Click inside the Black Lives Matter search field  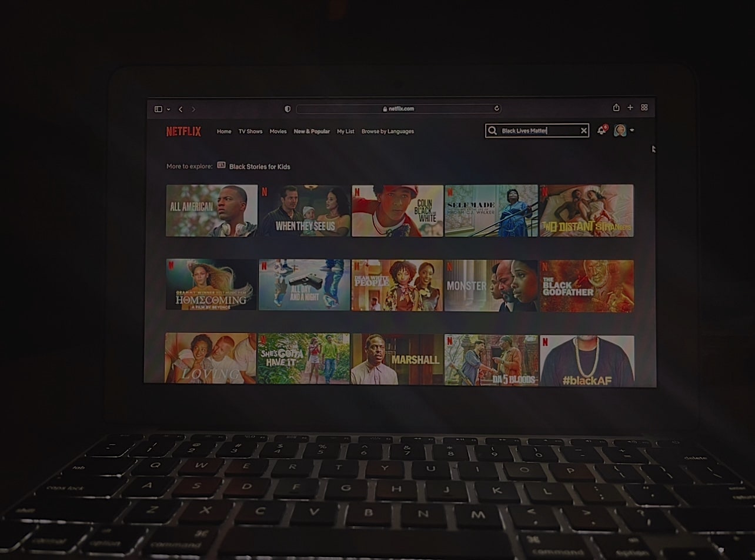pos(535,131)
